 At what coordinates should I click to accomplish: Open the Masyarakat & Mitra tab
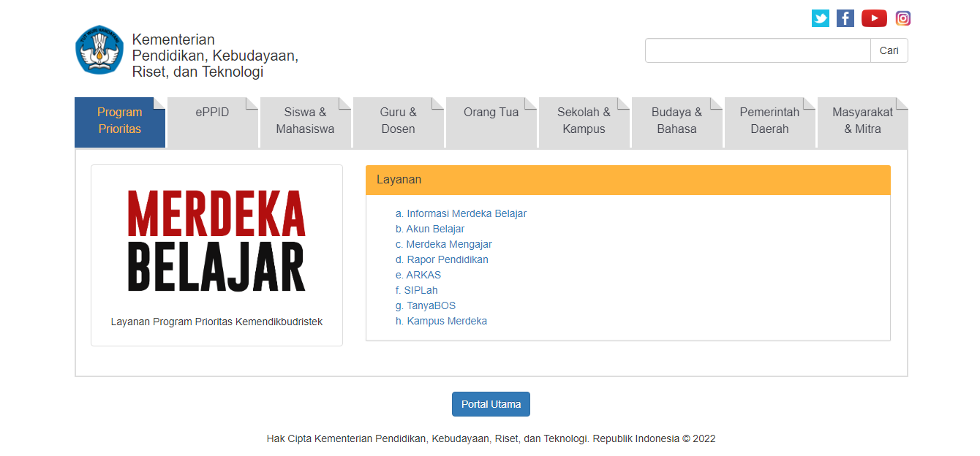click(x=863, y=122)
